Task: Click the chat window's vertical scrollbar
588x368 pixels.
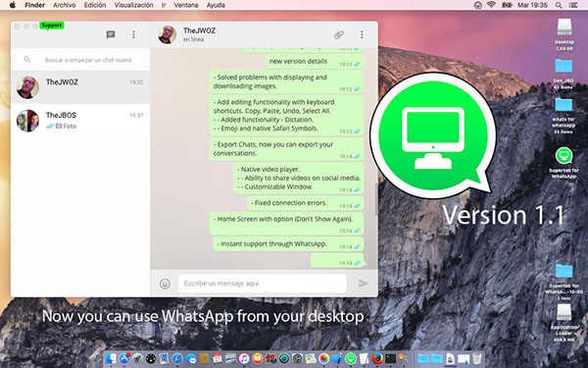Action: [x=376, y=199]
